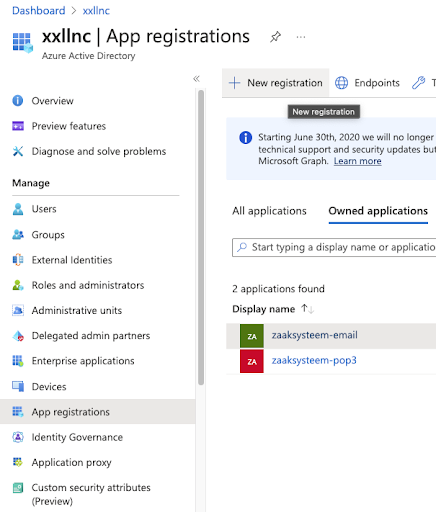Click the Administrative units icon
The height and width of the screenshot is (512, 436).
click(18, 310)
